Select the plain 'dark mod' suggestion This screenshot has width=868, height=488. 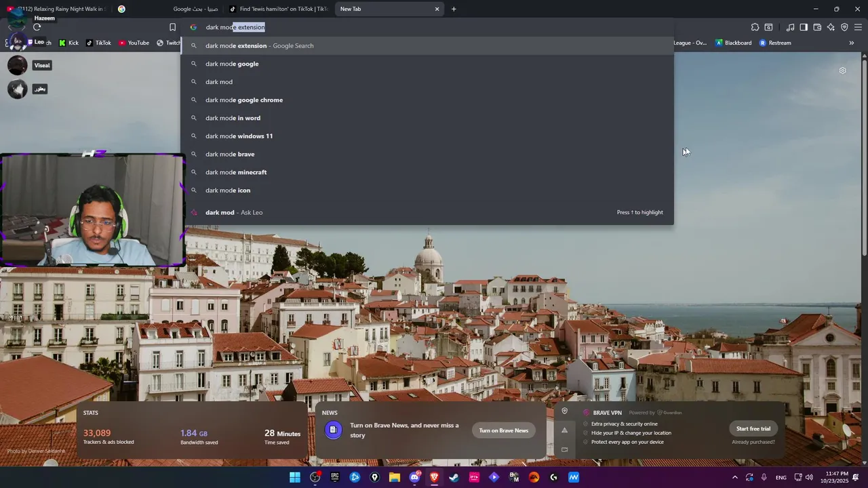pyautogui.click(x=427, y=82)
